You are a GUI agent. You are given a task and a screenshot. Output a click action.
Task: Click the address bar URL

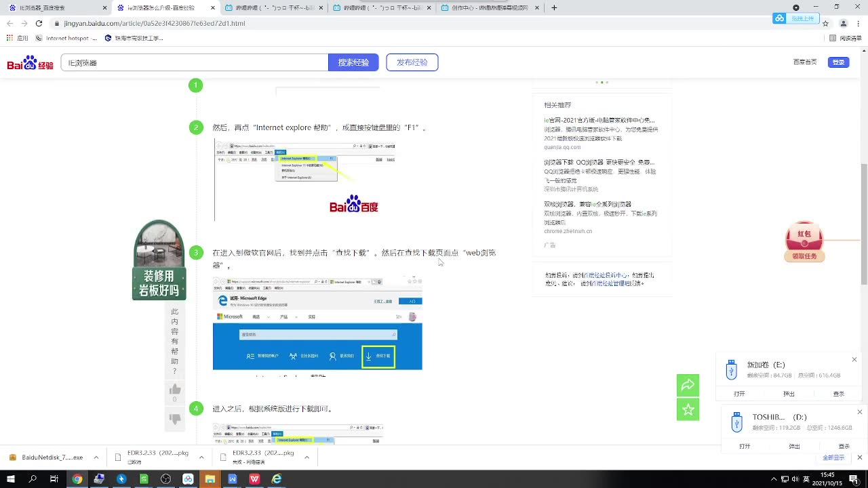[x=155, y=23]
